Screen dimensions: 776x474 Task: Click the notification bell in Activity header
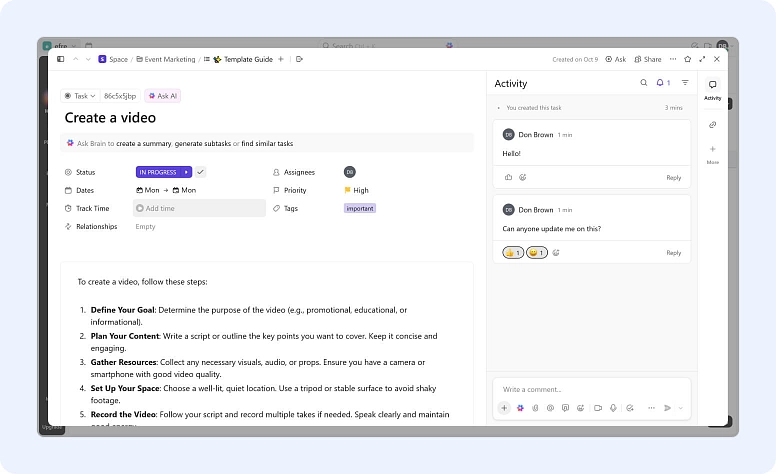(660, 83)
